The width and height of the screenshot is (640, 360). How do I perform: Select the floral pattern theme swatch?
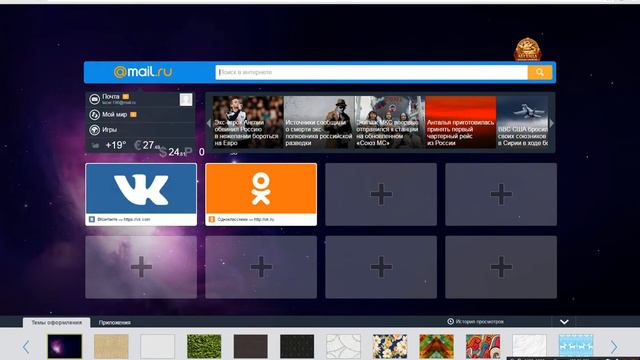tap(390, 347)
